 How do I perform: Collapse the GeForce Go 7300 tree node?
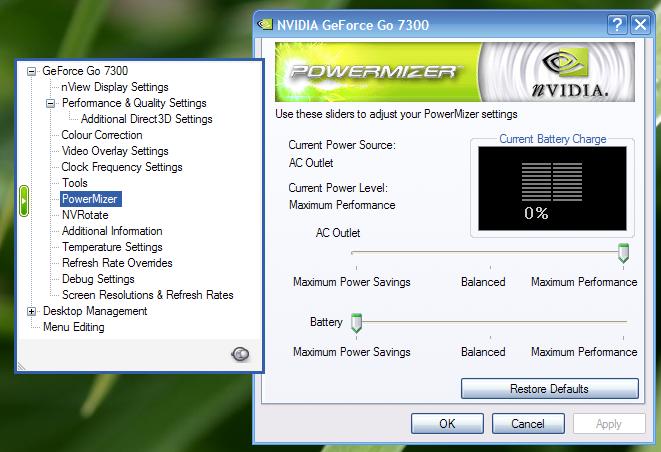coord(31,71)
